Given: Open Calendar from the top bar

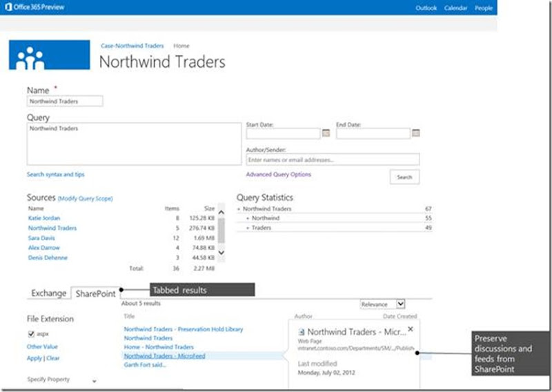Looking at the screenshot, I should 455,8.
